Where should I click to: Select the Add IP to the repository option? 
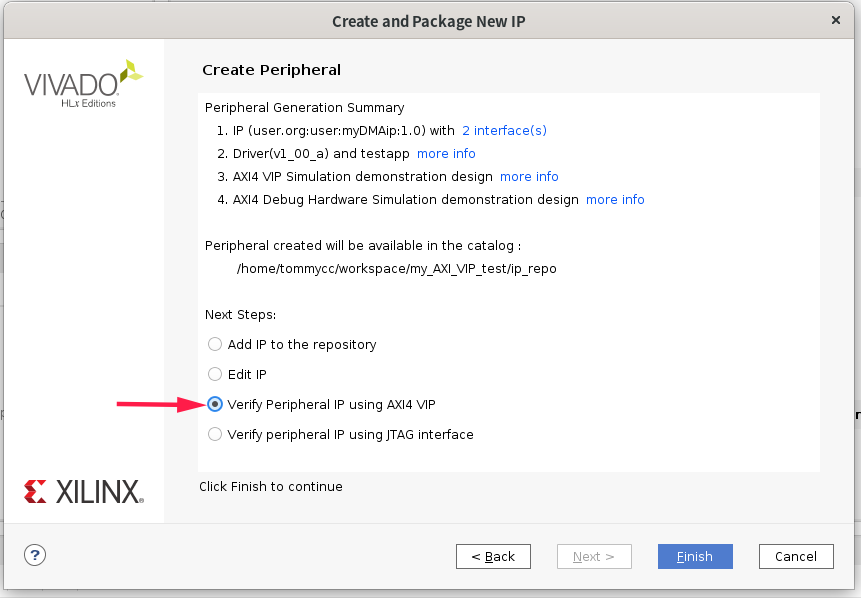pyautogui.click(x=215, y=344)
